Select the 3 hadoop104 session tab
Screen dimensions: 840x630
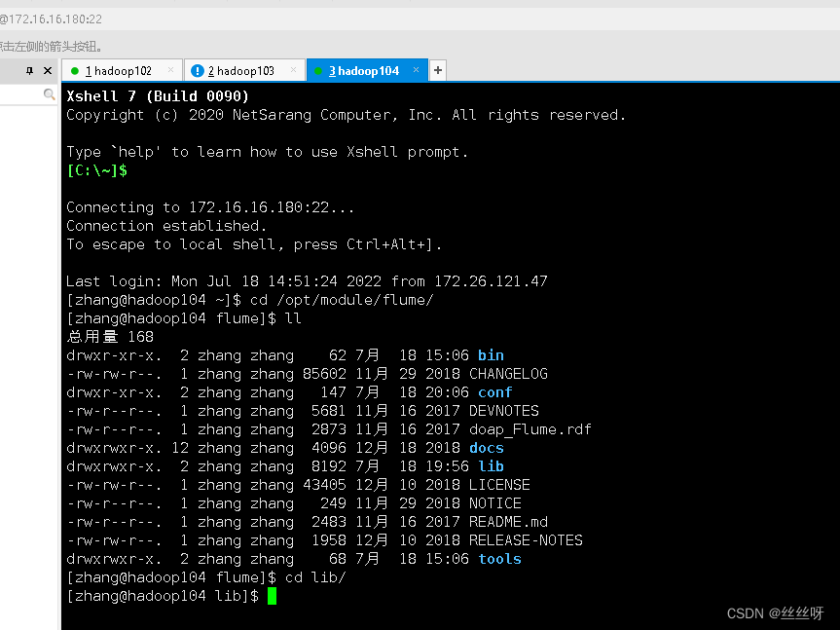tap(367, 71)
